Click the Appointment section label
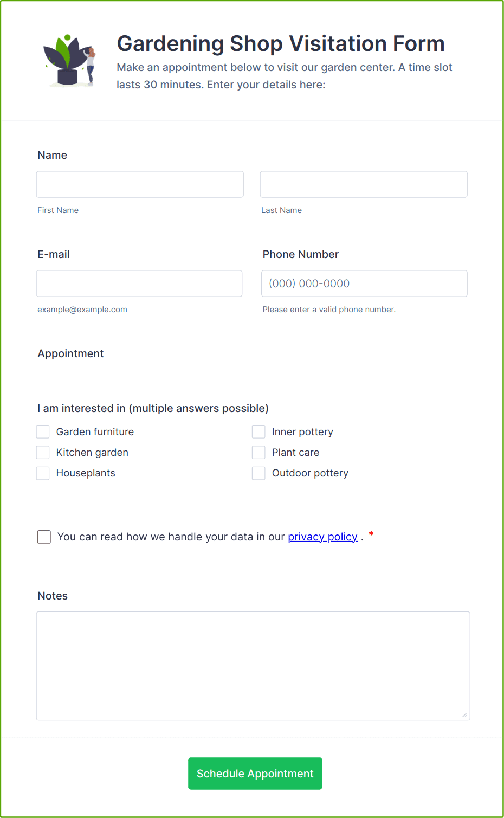Image resolution: width=504 pixels, height=818 pixels. (x=70, y=353)
